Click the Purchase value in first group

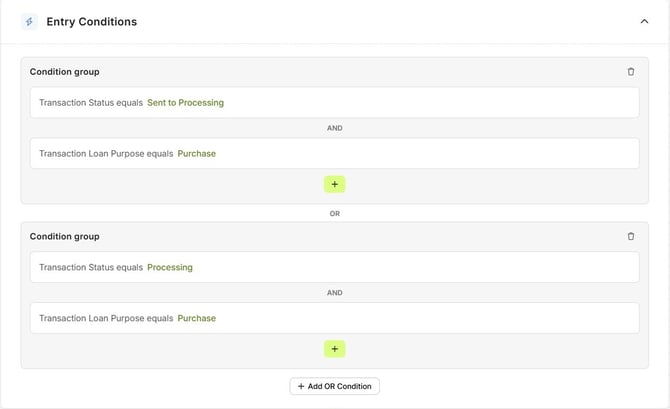(197, 154)
